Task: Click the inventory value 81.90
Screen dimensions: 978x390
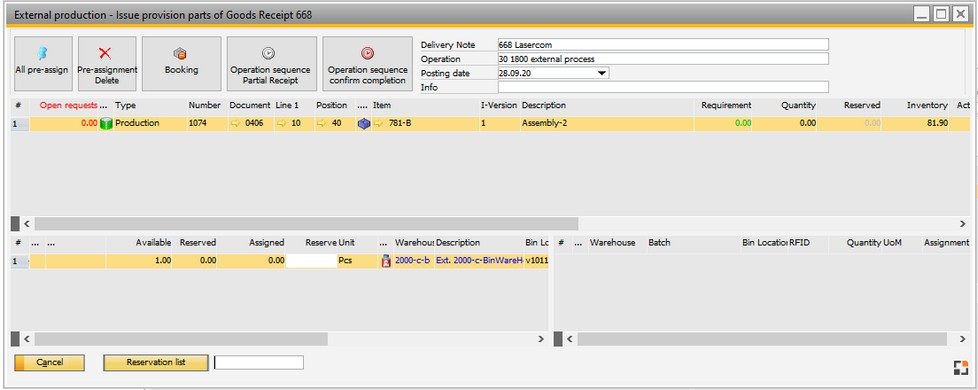Action: [937, 124]
